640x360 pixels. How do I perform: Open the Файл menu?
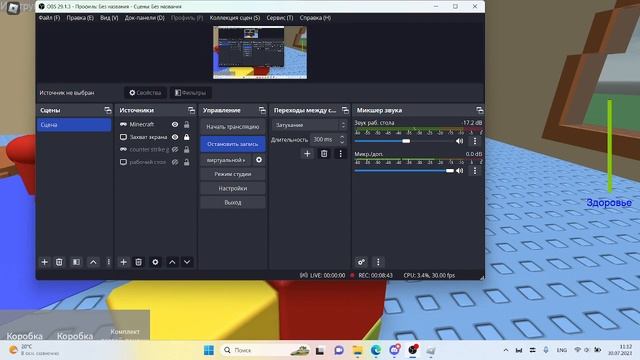[49, 18]
